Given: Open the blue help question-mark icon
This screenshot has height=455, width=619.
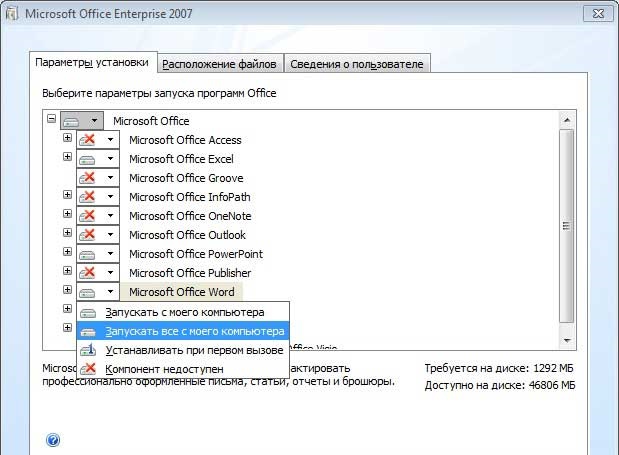Looking at the screenshot, I should click(53, 440).
